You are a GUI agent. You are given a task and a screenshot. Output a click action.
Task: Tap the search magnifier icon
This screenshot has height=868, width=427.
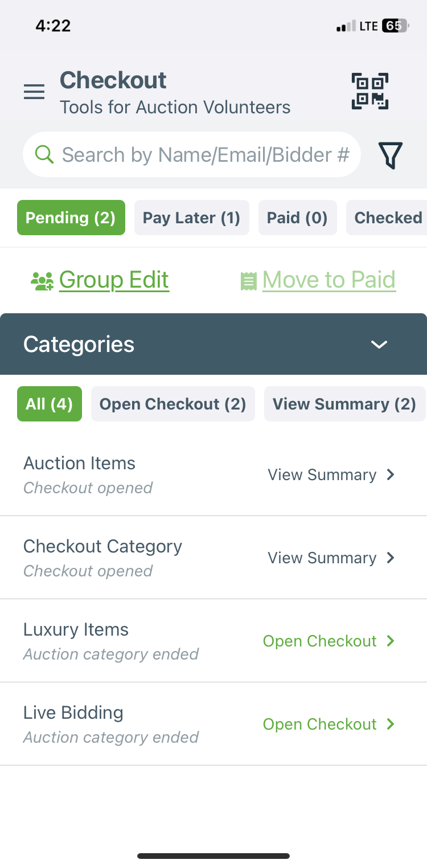pos(44,154)
